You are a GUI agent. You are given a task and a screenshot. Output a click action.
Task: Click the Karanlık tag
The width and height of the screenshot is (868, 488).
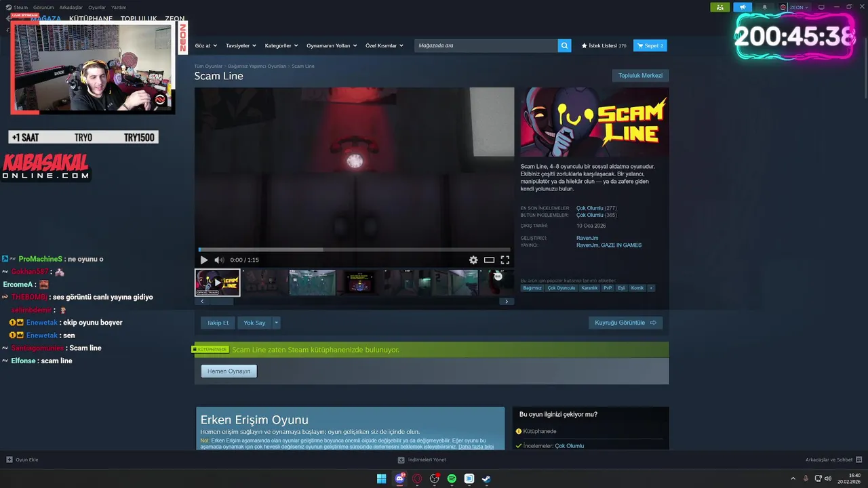point(589,288)
